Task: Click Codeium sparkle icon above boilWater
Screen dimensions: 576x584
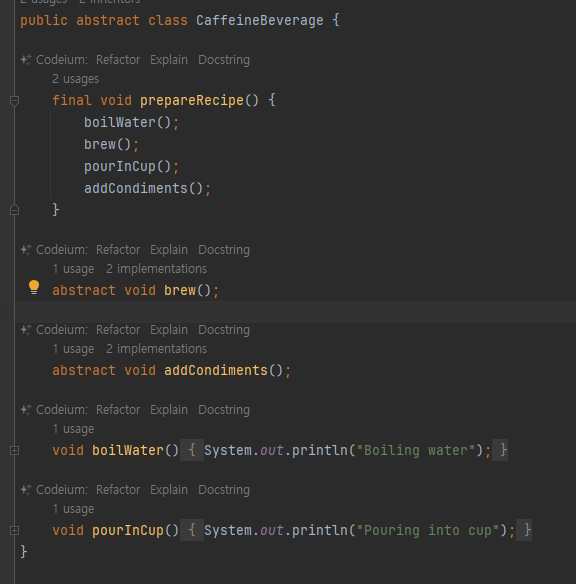Action: [26, 410]
